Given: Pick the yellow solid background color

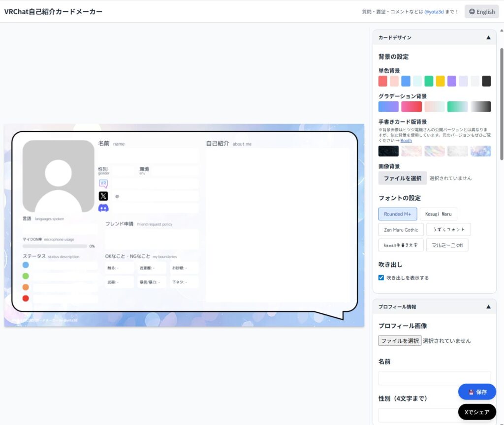Looking at the screenshot, I should [440, 81].
